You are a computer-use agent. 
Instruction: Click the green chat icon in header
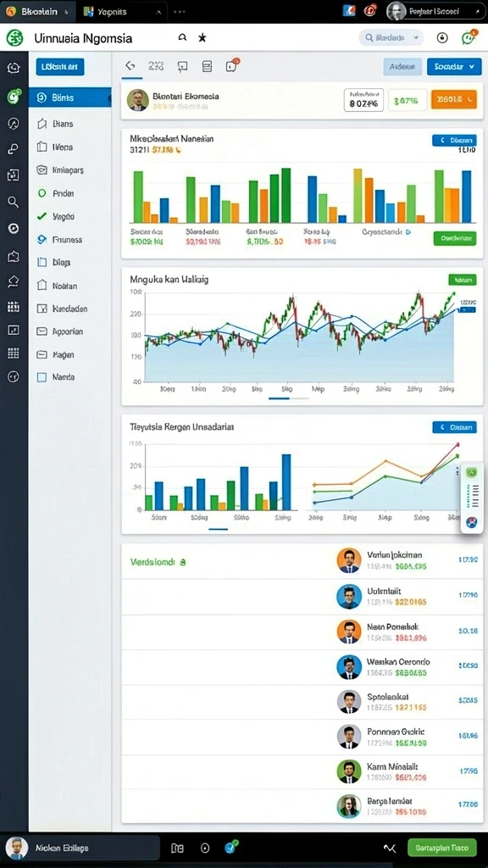(468, 37)
